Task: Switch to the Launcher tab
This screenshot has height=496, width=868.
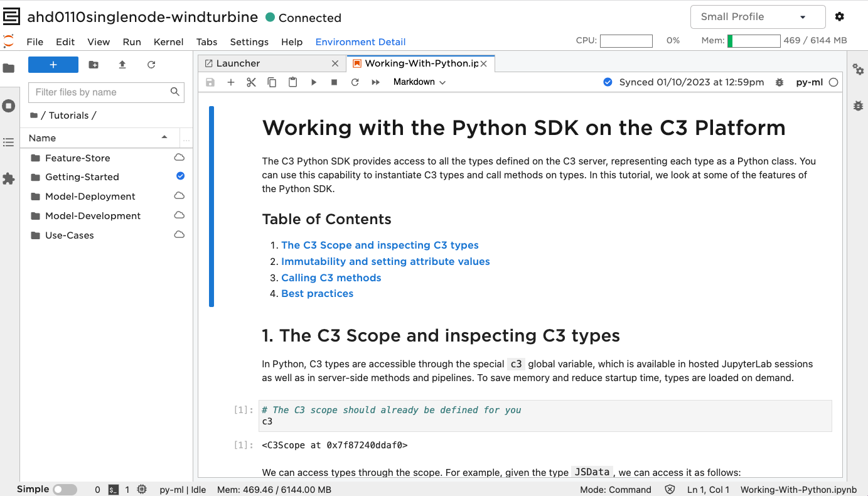Action: pyautogui.click(x=238, y=63)
